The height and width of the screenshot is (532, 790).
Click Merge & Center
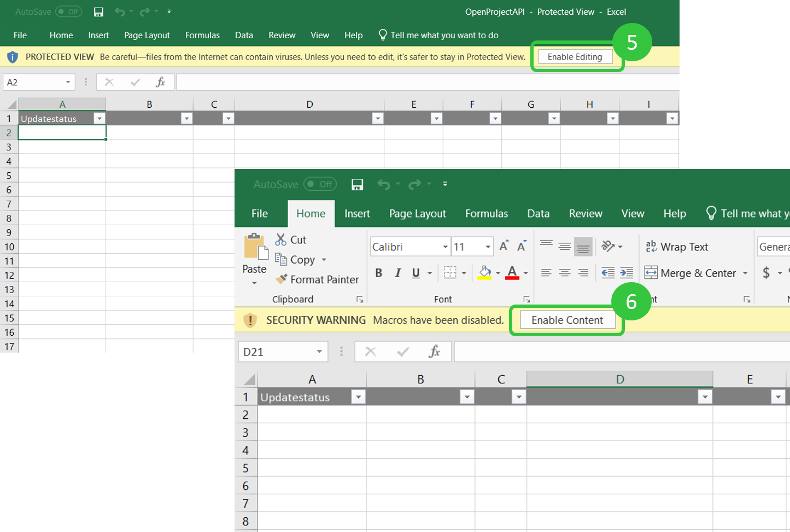[690, 273]
